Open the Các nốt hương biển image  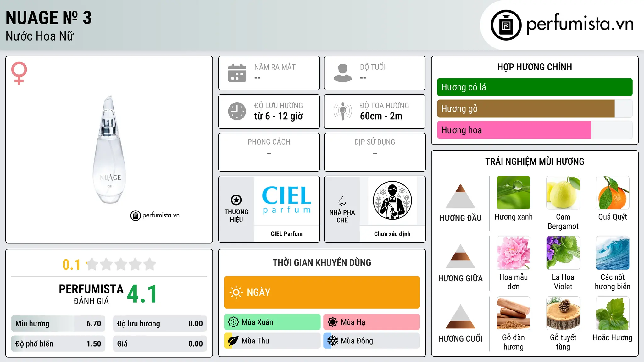click(613, 253)
